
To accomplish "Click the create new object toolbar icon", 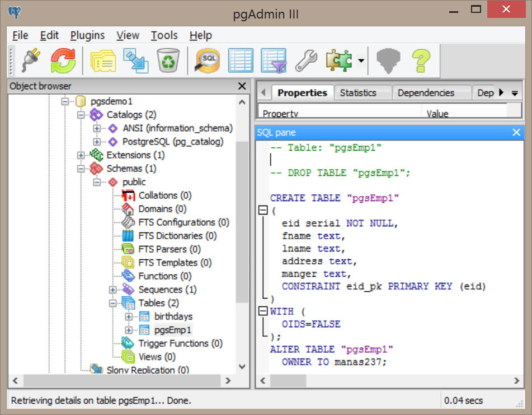I will pos(135,61).
